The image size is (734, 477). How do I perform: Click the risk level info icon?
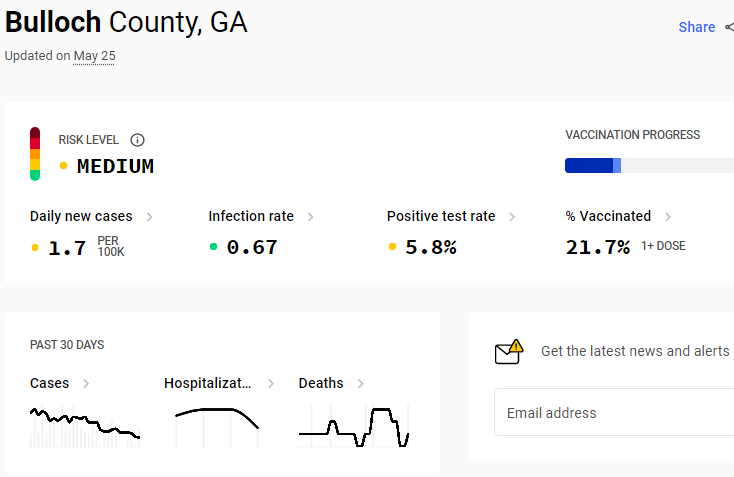pyautogui.click(x=137, y=140)
